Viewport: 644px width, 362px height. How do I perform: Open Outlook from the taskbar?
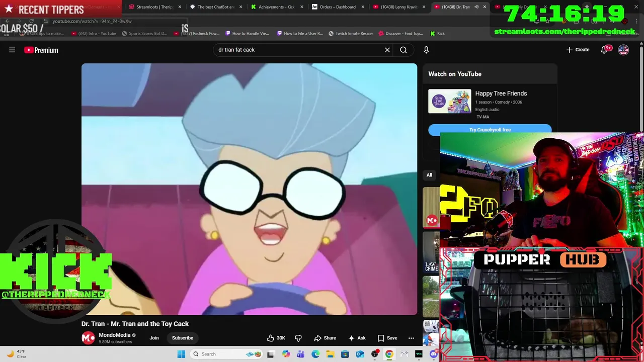(x=360, y=354)
